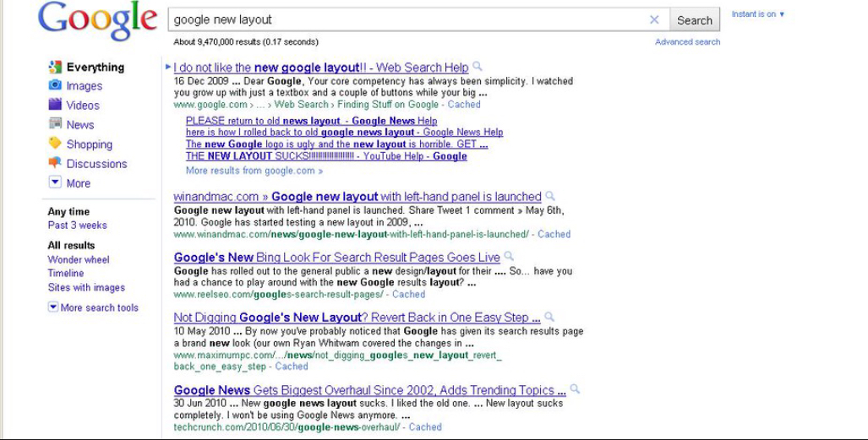868x440 pixels.
Task: Open the Advanced search link
Action: (x=687, y=42)
